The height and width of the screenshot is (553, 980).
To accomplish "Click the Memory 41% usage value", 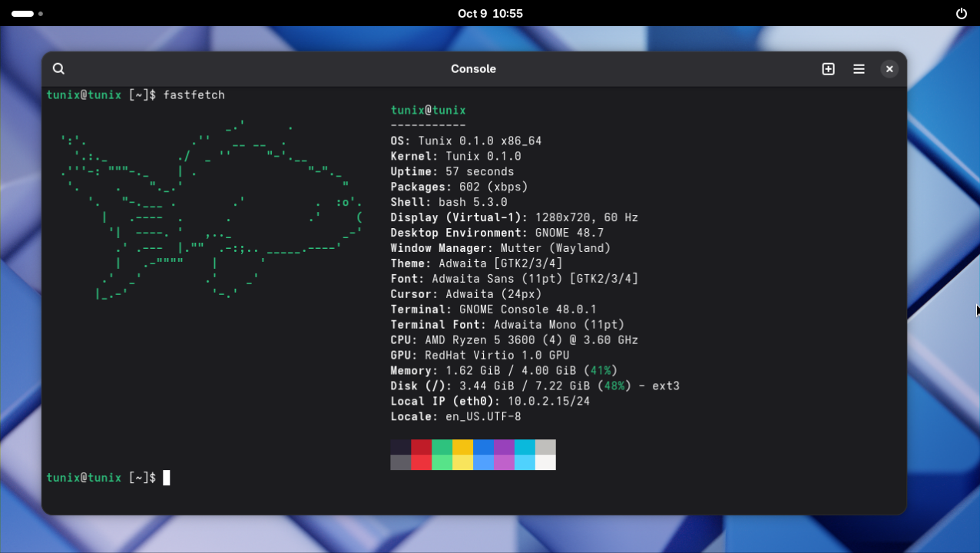I will 601,372.
